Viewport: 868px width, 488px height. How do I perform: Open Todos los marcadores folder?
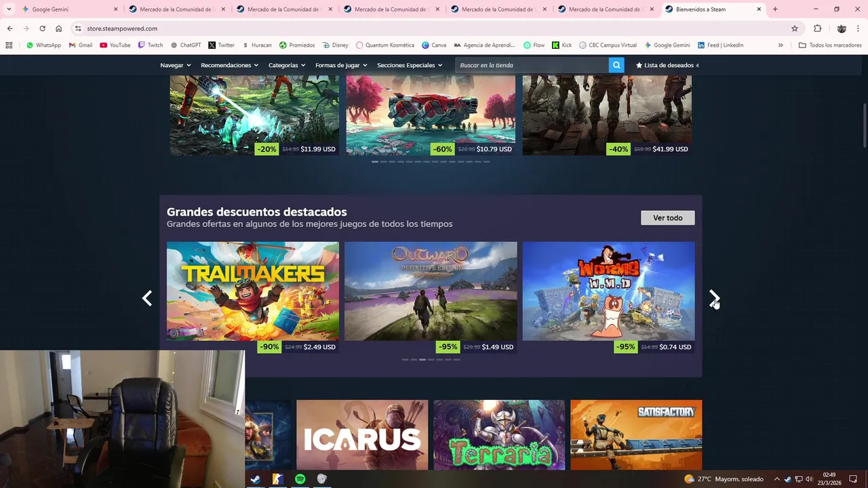tap(830, 45)
